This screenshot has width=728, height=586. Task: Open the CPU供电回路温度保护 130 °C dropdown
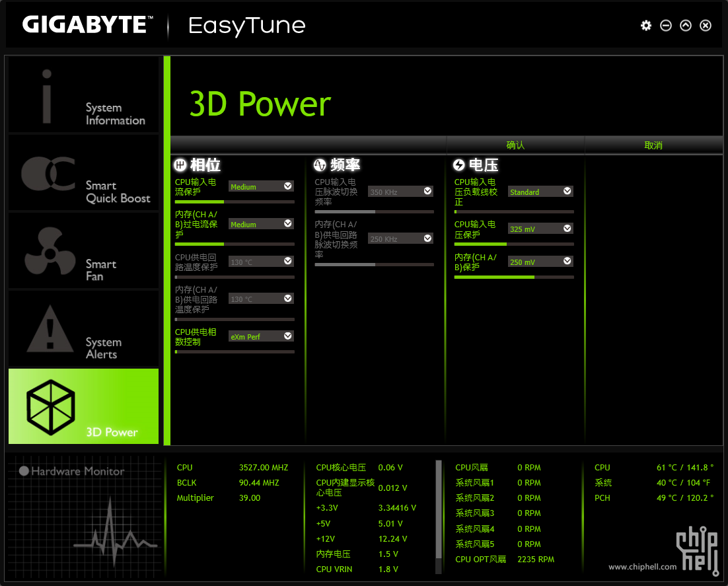point(261,262)
